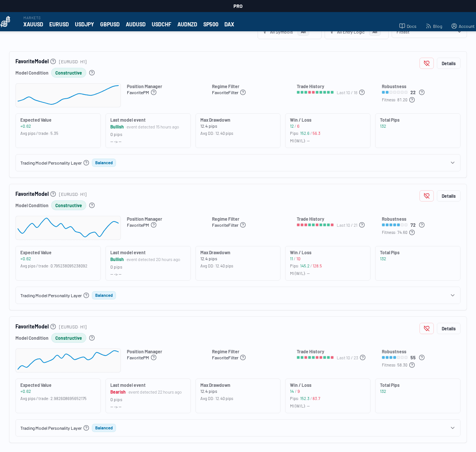Click help icon next to third FavoriteModel title
Screen dimensions: 476x452
[x=53, y=327]
